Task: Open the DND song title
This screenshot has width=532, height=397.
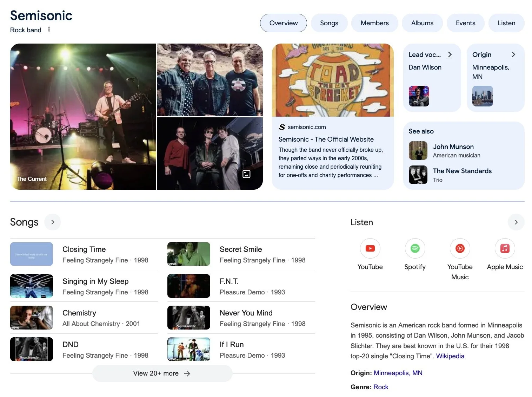Action: [x=71, y=344]
